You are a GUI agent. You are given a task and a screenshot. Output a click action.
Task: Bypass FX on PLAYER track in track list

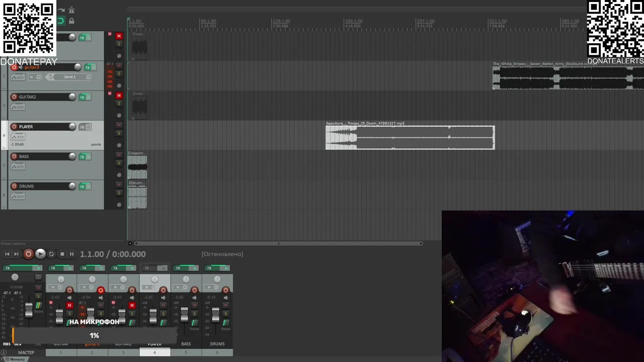point(89,127)
